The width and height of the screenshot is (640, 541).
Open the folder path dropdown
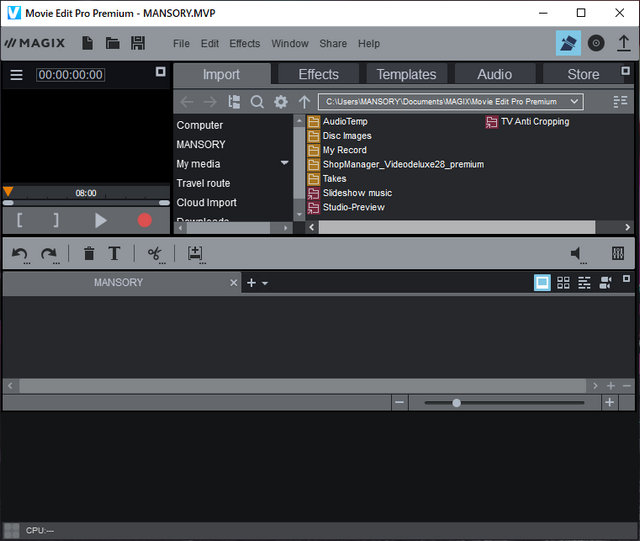click(575, 101)
